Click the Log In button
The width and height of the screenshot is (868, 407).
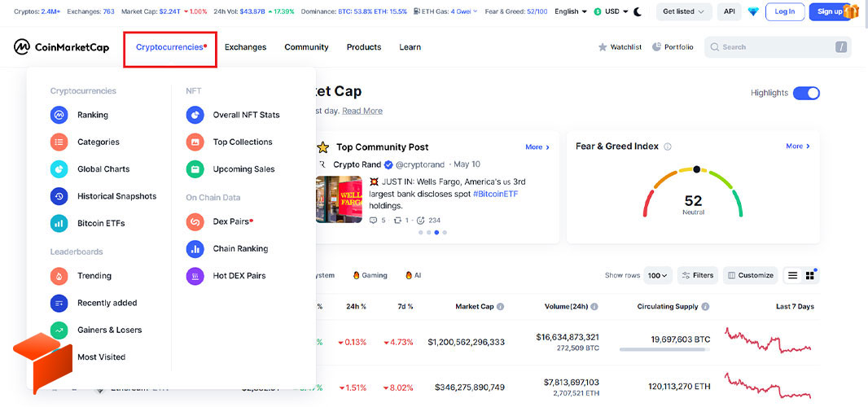pyautogui.click(x=784, y=11)
